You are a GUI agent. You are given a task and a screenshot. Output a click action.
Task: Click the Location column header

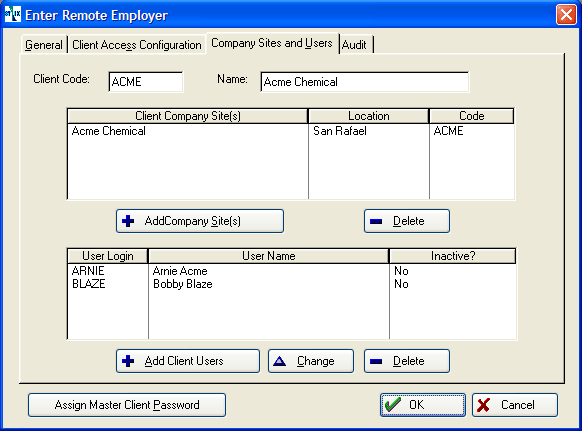click(x=369, y=116)
